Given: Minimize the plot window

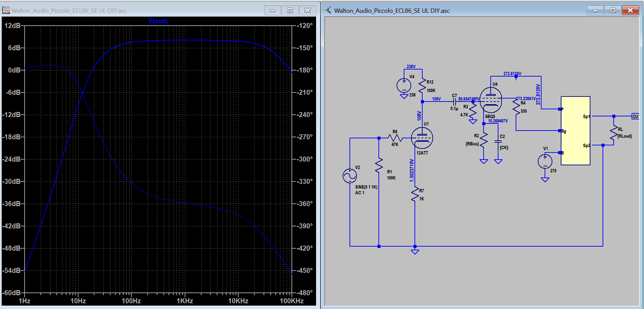Looking at the screenshot, I should [x=272, y=10].
